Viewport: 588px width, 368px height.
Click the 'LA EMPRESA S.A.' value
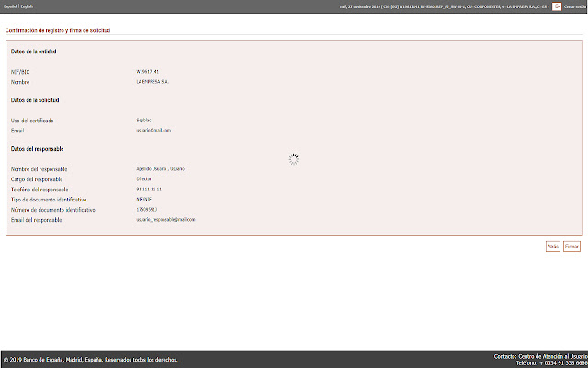[x=153, y=82]
